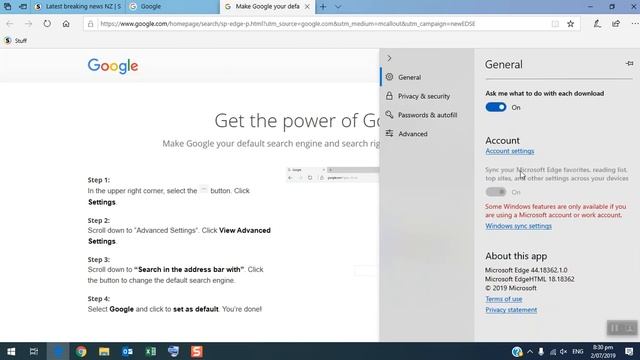Image resolution: width=640 pixels, height=360 pixels.
Task: Toggle Reading view icon in address bar
Action: click(555, 24)
